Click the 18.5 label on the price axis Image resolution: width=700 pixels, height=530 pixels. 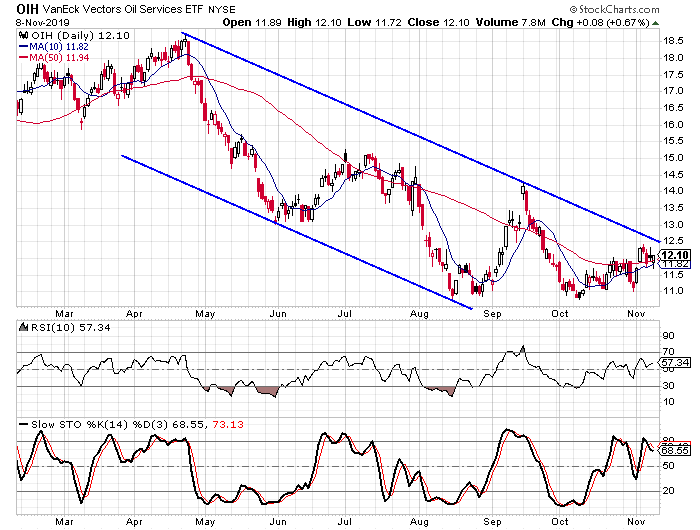pyautogui.click(x=672, y=42)
